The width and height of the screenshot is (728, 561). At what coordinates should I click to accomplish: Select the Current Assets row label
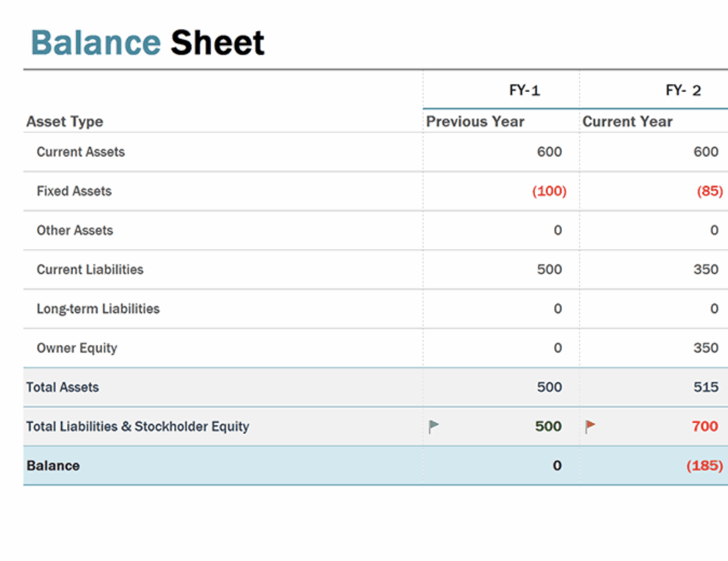pos(81,152)
